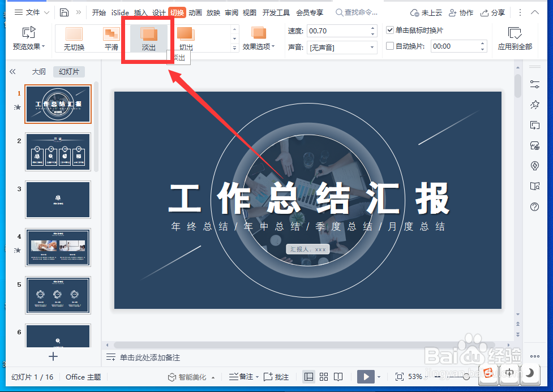Switch to normal view icon
The width and height of the screenshot is (553, 392).
tap(308, 377)
